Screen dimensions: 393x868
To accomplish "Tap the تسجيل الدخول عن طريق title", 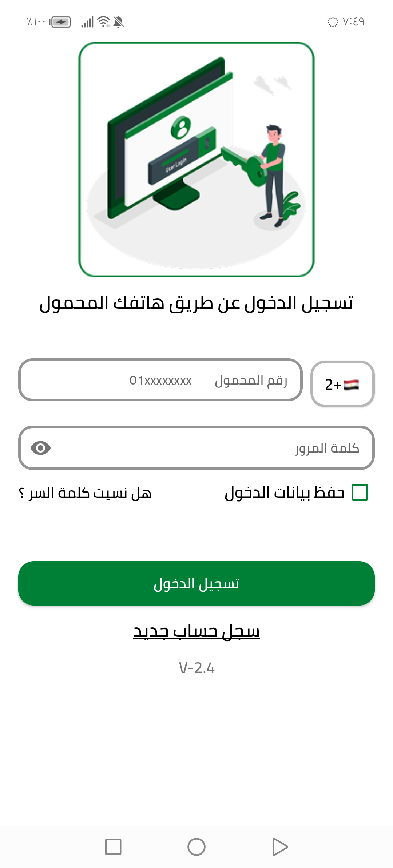I will pos(196,302).
